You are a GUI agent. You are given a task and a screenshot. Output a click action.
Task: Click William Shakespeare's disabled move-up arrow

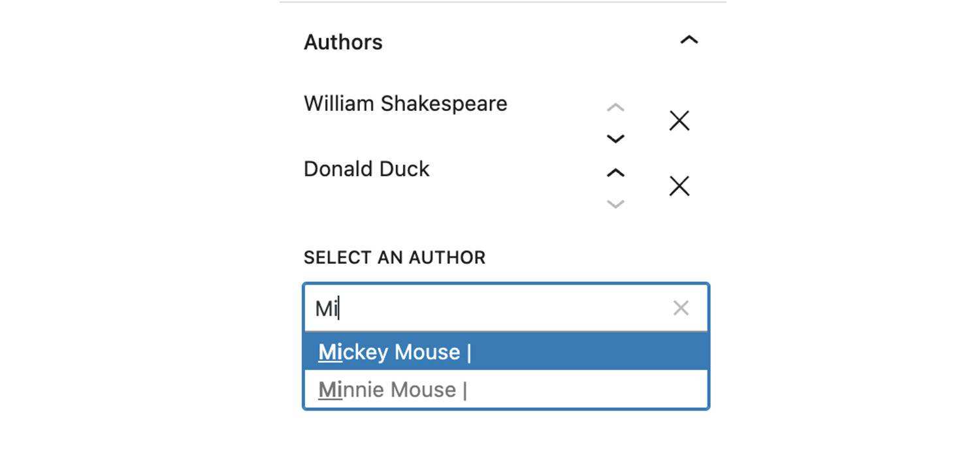[x=615, y=107]
